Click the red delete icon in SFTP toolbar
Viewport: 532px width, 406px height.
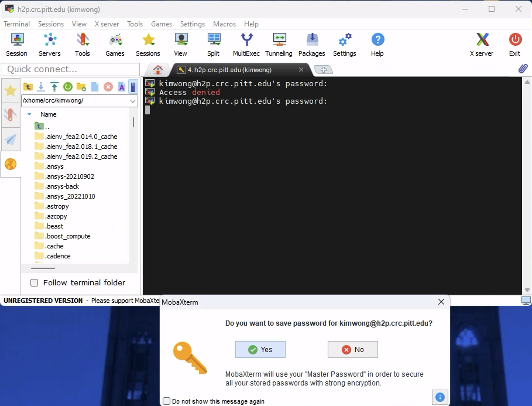108,87
